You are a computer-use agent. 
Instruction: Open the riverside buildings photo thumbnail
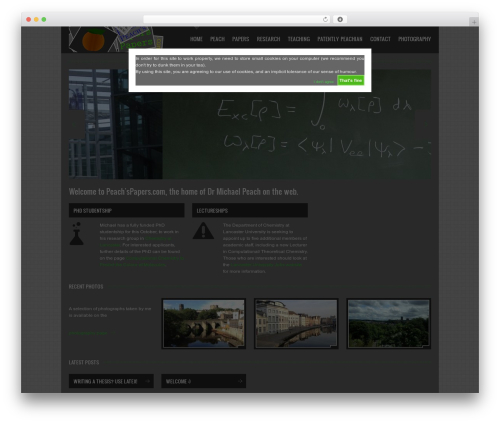[x=296, y=323]
